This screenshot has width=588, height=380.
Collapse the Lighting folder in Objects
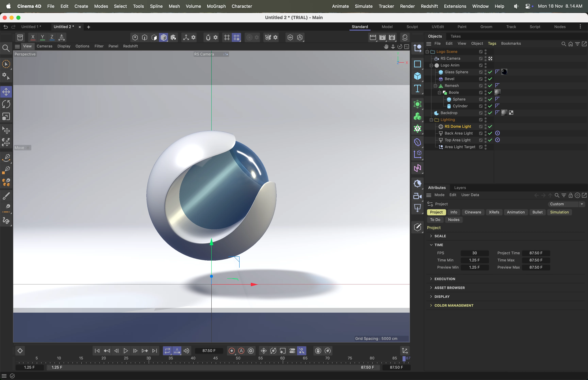click(431, 120)
